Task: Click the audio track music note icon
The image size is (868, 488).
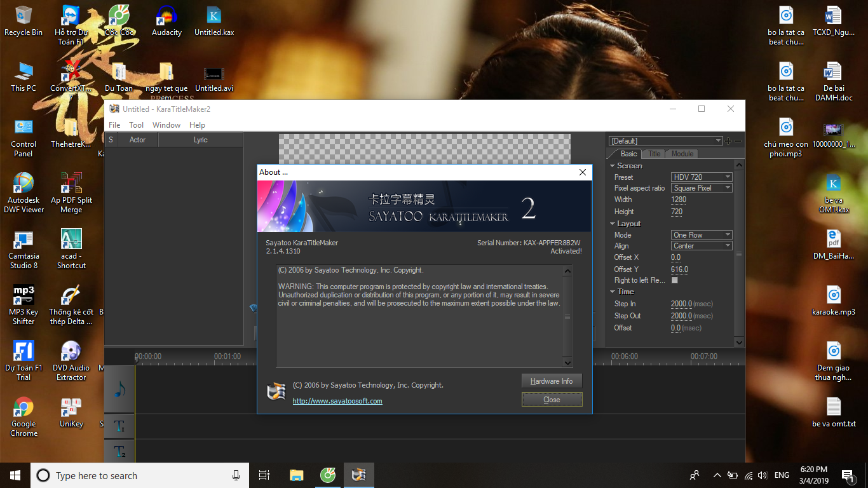Action: coord(119,389)
